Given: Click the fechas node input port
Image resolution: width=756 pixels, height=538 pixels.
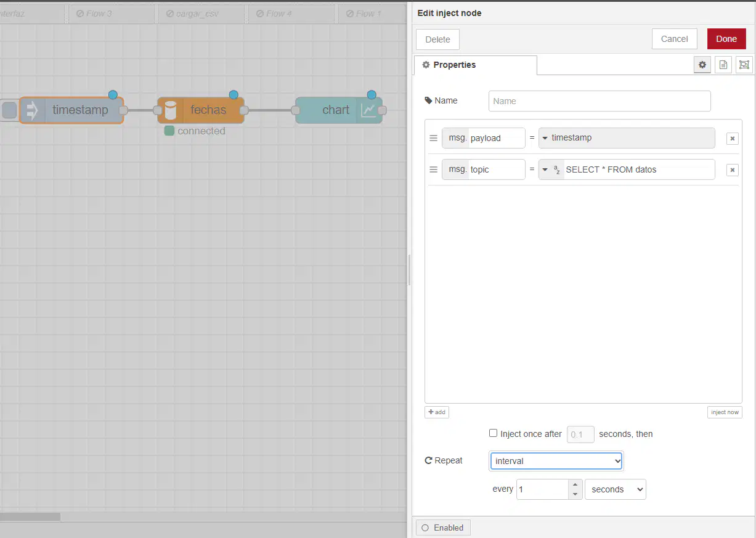Looking at the screenshot, I should point(158,110).
